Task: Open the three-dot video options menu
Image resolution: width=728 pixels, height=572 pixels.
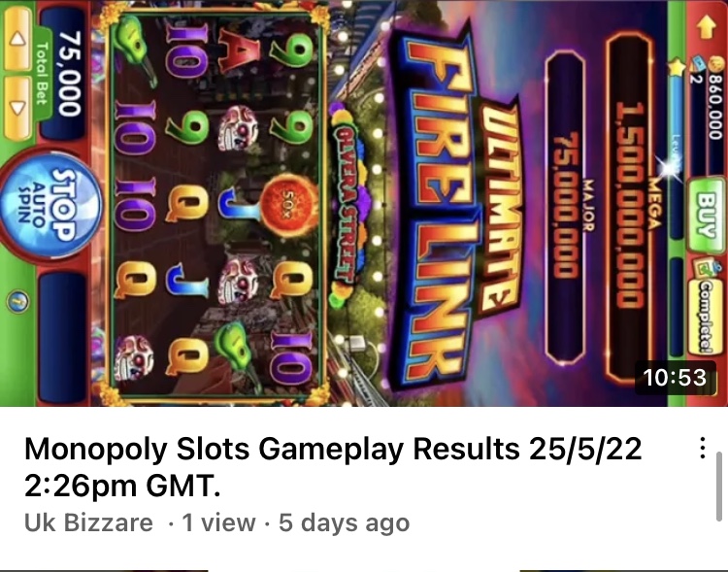Action: coord(703,448)
